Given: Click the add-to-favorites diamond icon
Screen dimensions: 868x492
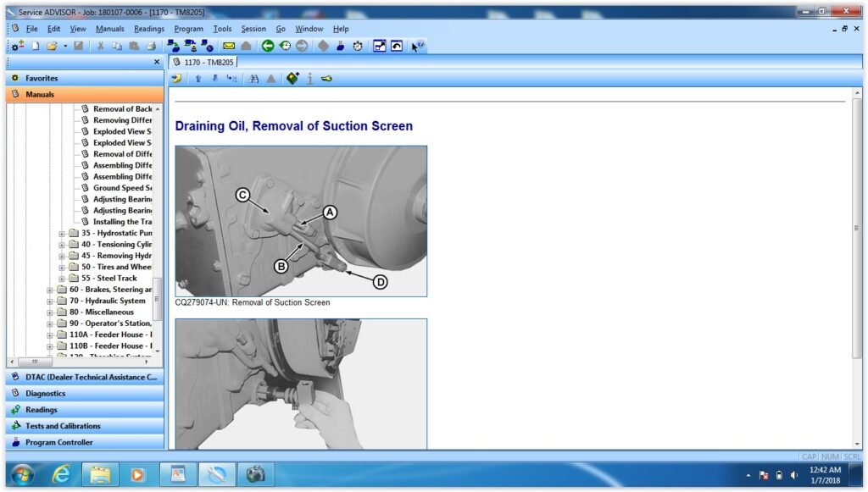Looking at the screenshot, I should 292,78.
